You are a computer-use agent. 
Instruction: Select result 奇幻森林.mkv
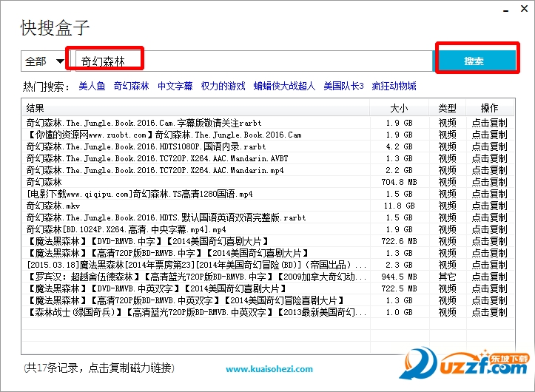point(53,206)
